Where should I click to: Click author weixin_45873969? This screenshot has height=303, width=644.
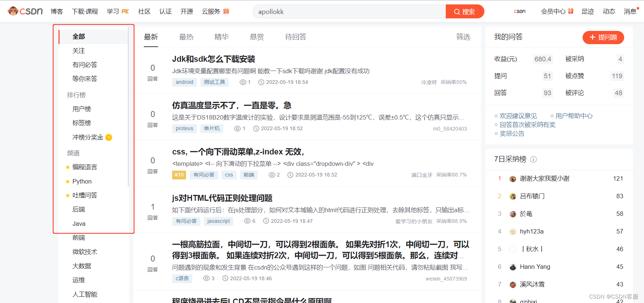click(x=446, y=279)
